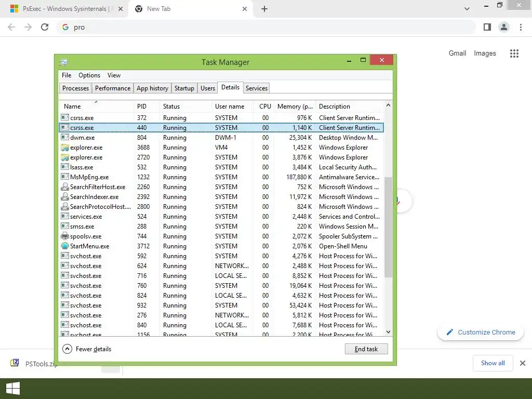Image resolution: width=532 pixels, height=399 pixels.
Task: Switch to the Users tab
Action: [x=208, y=88]
